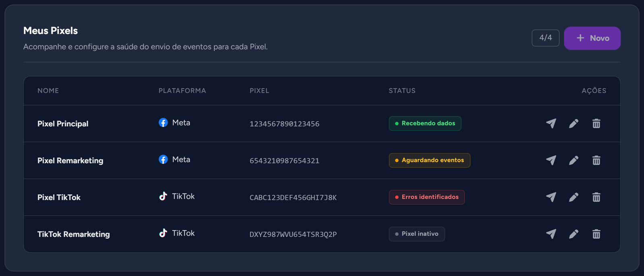Click the TikTok Remarketing name

74,234
